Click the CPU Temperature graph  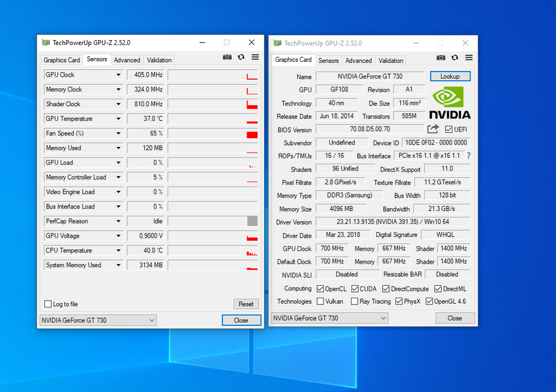click(213, 250)
